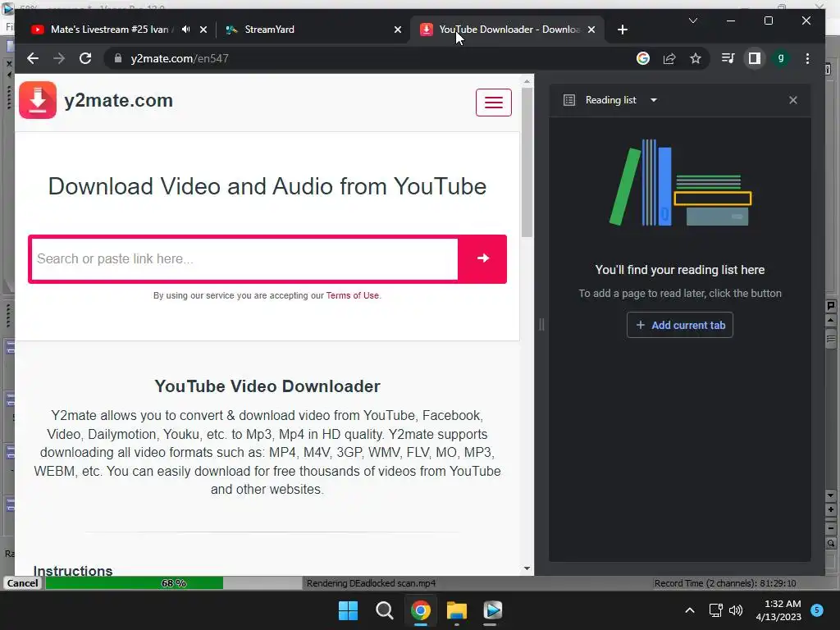Click the y2mate.com site title
Image resolution: width=840 pixels, height=630 pixels.
[x=118, y=100]
